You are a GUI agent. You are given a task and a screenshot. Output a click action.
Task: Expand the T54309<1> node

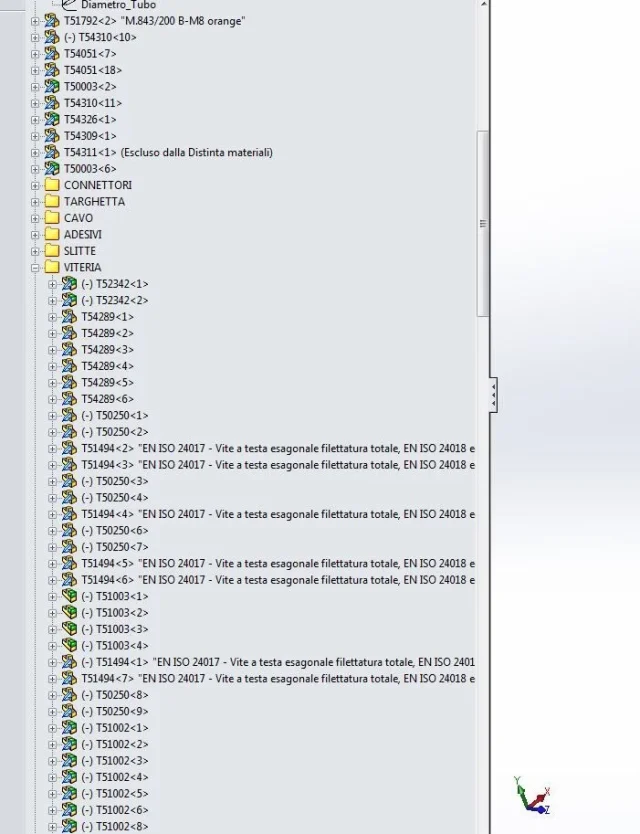pos(35,136)
